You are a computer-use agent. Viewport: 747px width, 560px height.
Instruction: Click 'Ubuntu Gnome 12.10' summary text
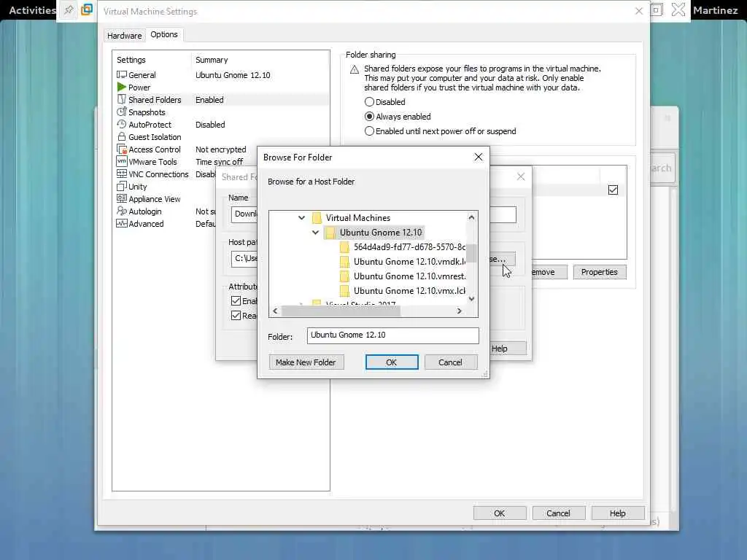pyautogui.click(x=233, y=75)
